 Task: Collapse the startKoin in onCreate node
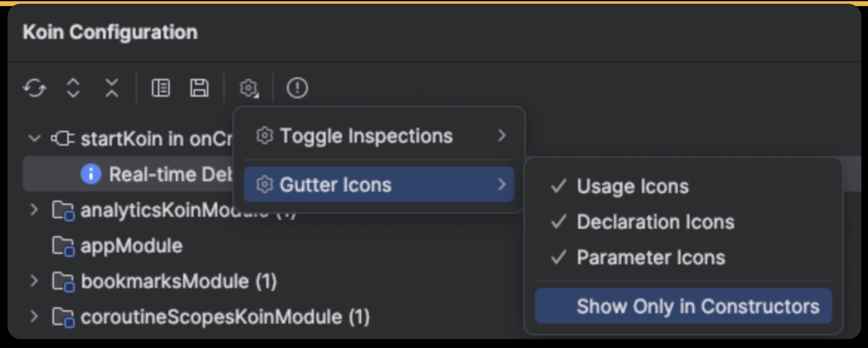click(x=34, y=138)
